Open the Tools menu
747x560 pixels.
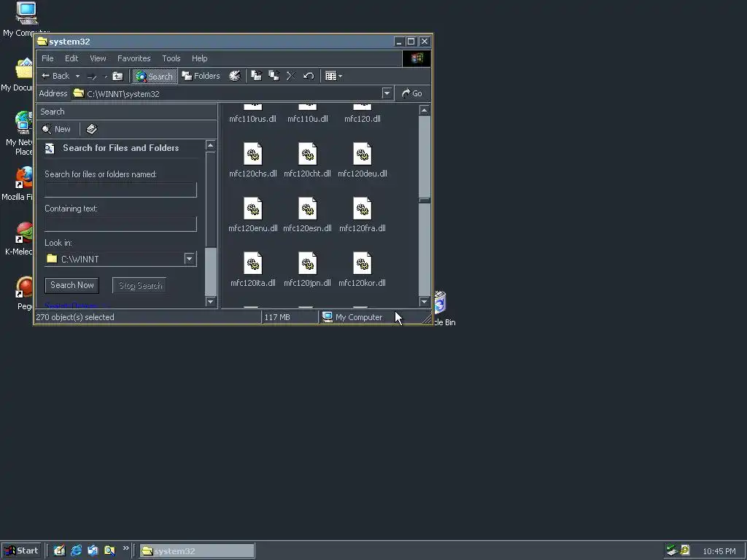click(171, 58)
